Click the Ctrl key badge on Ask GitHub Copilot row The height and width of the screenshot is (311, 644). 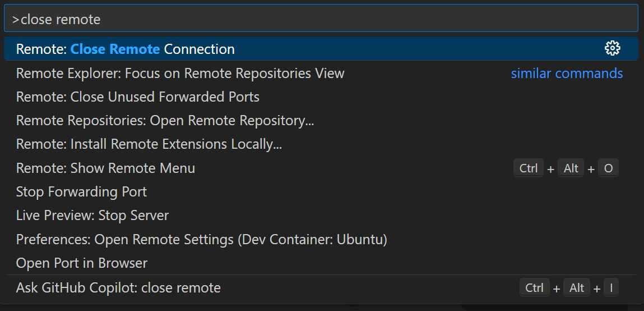click(534, 288)
